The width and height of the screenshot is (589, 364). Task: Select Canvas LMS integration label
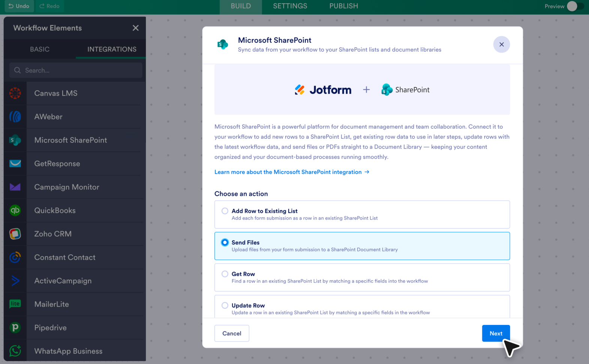[56, 93]
